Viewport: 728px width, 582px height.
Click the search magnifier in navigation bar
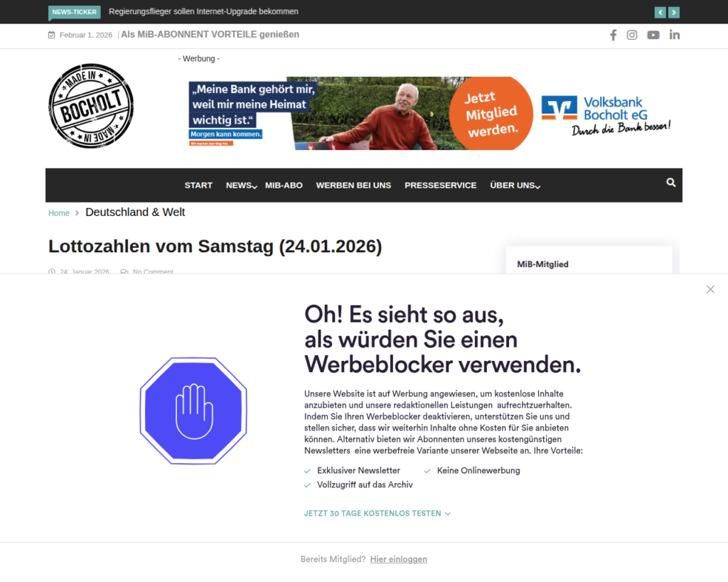(671, 183)
